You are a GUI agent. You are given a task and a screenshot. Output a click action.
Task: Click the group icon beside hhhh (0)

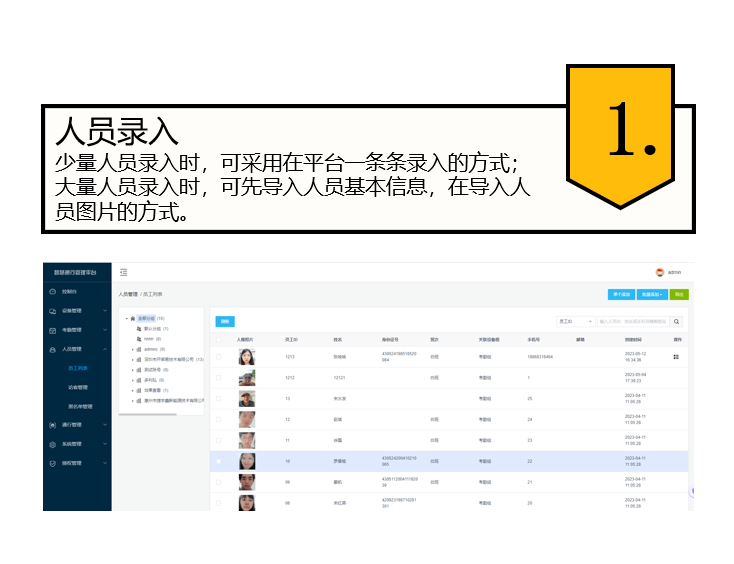pyautogui.click(x=139, y=339)
